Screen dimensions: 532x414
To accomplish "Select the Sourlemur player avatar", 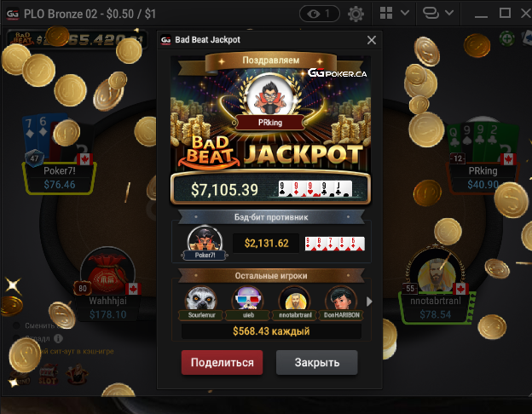I will pyautogui.click(x=201, y=299).
